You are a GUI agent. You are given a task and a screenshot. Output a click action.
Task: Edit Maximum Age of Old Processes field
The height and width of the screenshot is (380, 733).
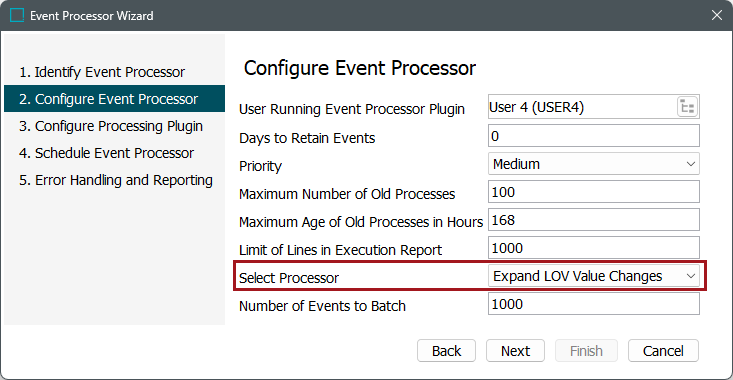point(594,220)
